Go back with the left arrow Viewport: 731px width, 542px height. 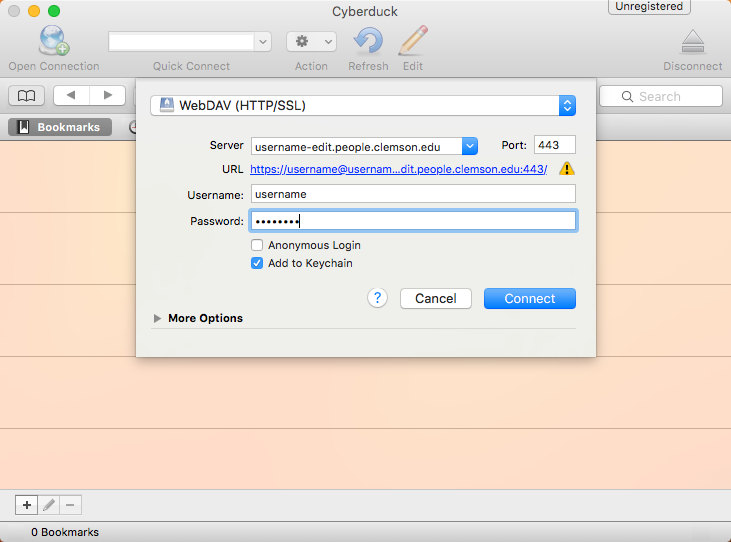71,96
